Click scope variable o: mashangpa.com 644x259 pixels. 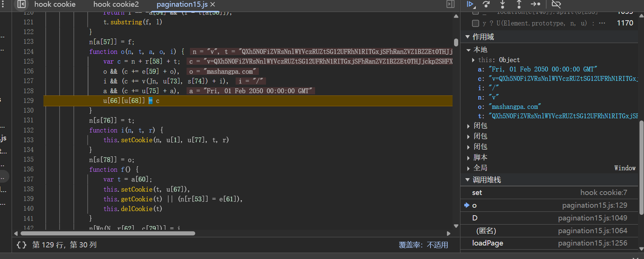[515, 107]
